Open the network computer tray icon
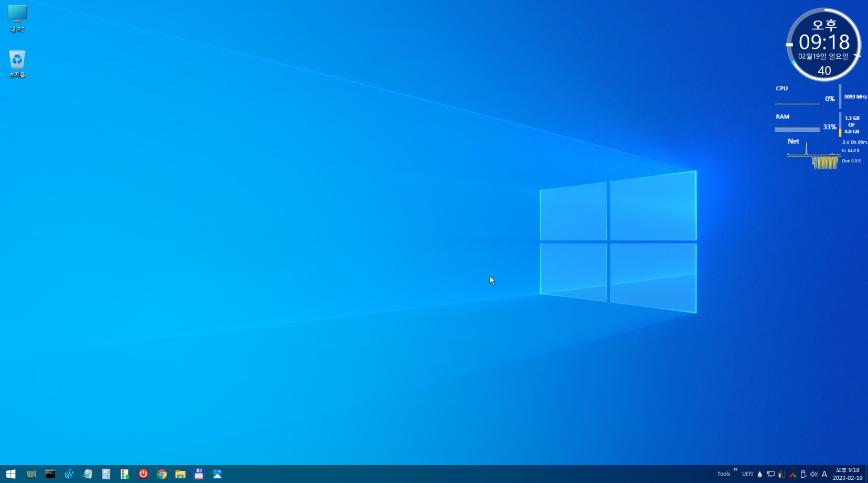The image size is (868, 483). coord(770,474)
